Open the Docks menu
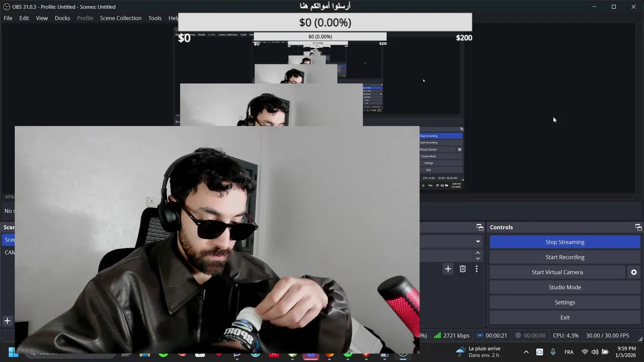This screenshot has height=362, width=644. (x=62, y=18)
